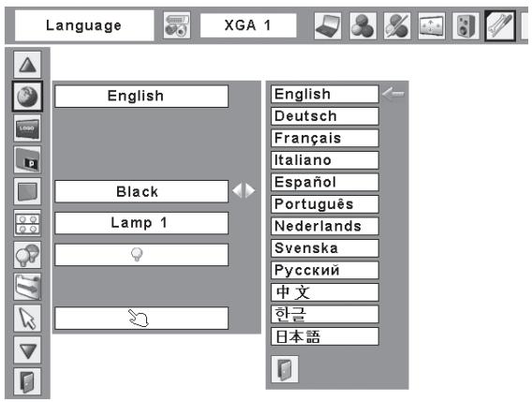Choose Nederlands in the language list

(x=325, y=226)
